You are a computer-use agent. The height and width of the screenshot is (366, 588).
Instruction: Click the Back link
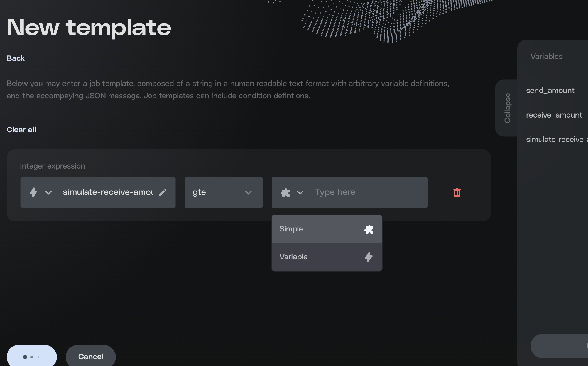(16, 58)
